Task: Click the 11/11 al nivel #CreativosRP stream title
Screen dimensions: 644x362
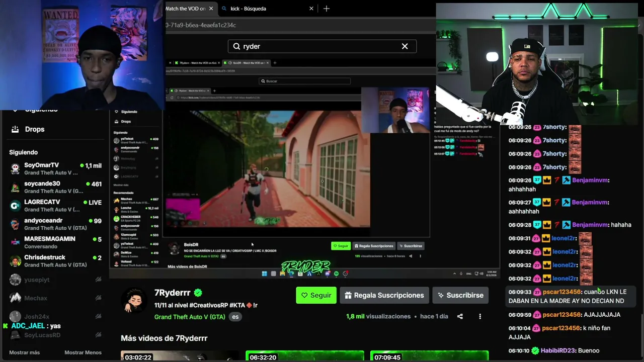Action: [x=206, y=305]
